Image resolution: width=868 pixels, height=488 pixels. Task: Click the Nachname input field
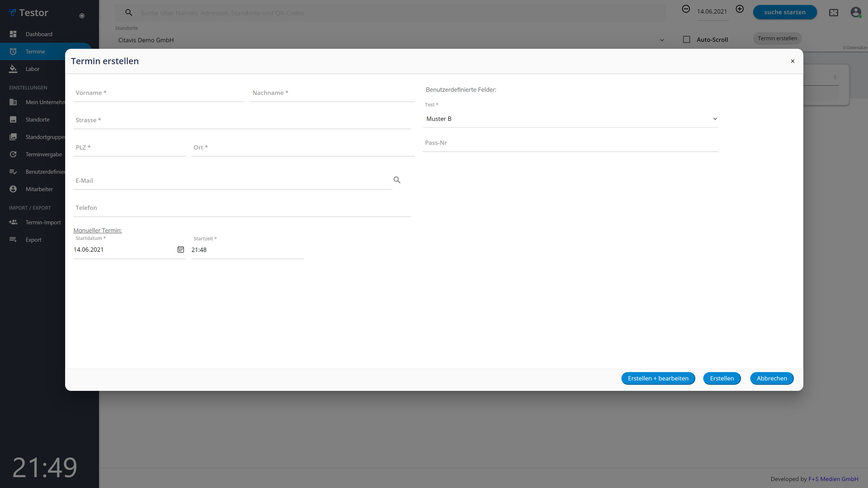click(x=333, y=93)
